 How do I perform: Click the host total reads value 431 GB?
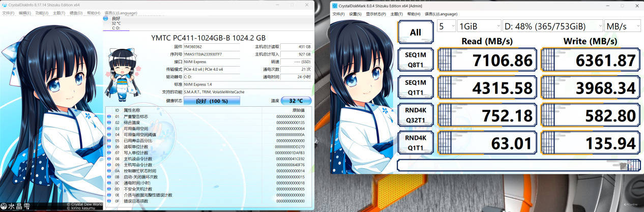click(296, 47)
